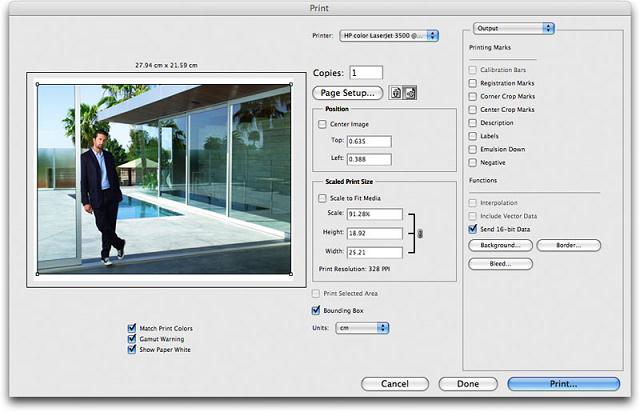Viewport: 640px width, 412px height.
Task: Enable Emulsion Down checkbox
Action: pos(473,149)
